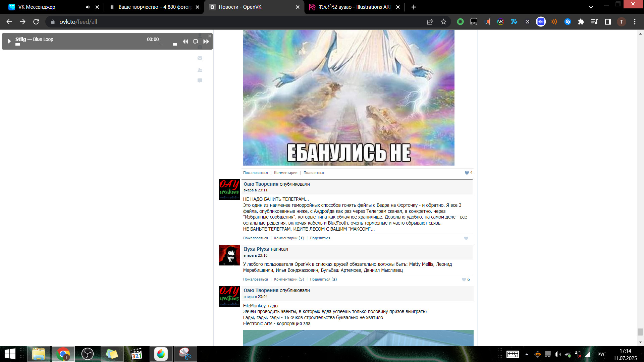
Task: Open the Chrome extensions puzzle icon
Action: 581,22
